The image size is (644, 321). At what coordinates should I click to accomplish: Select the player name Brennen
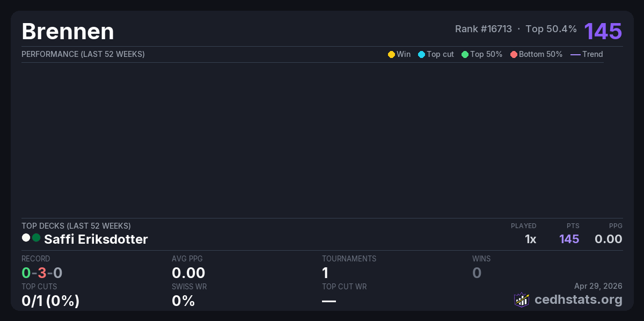pyautogui.click(x=68, y=32)
